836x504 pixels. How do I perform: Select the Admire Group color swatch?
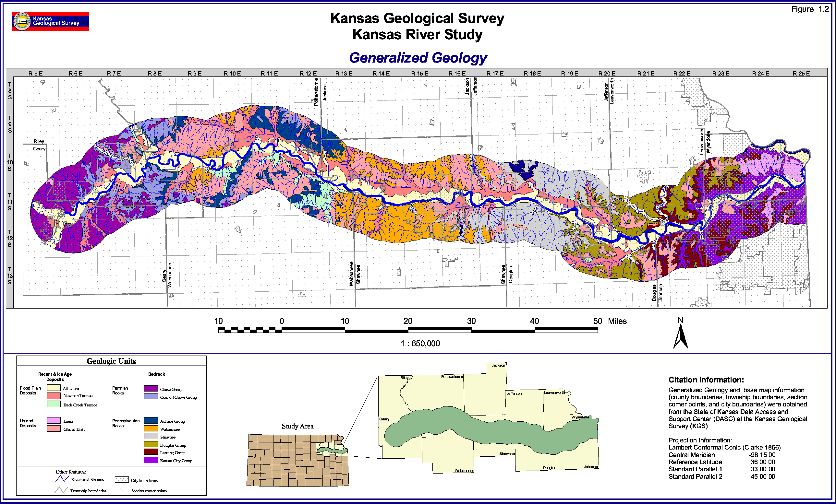pos(151,421)
